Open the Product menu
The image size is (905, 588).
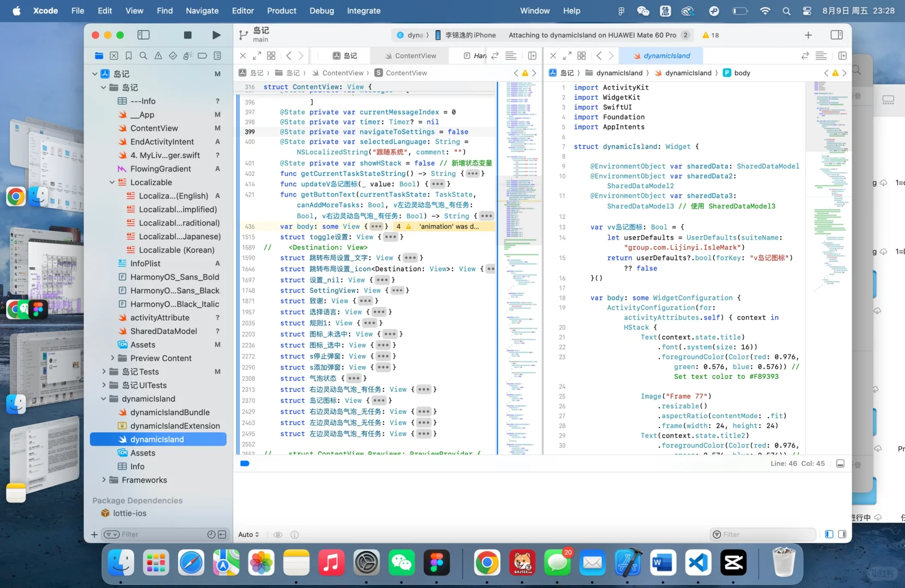[x=281, y=11]
